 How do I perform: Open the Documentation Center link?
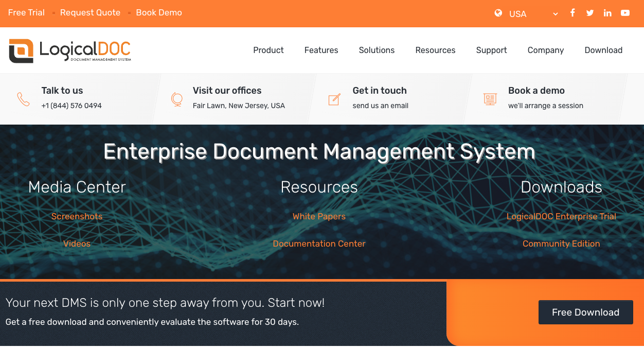(319, 244)
